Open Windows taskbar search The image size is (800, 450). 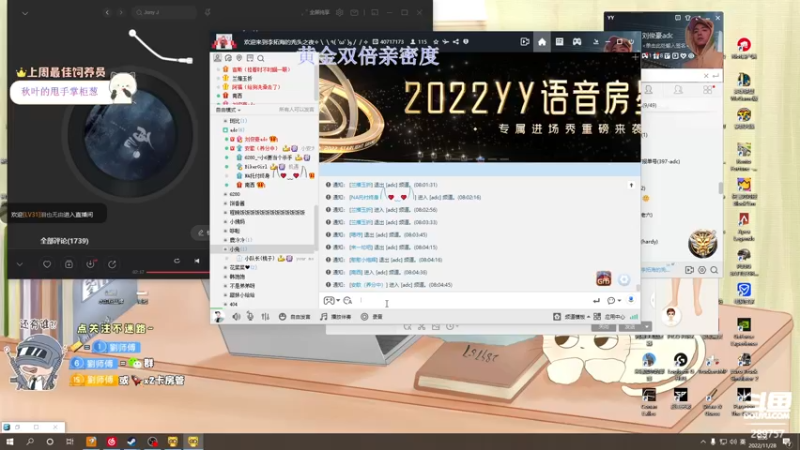tap(30, 442)
